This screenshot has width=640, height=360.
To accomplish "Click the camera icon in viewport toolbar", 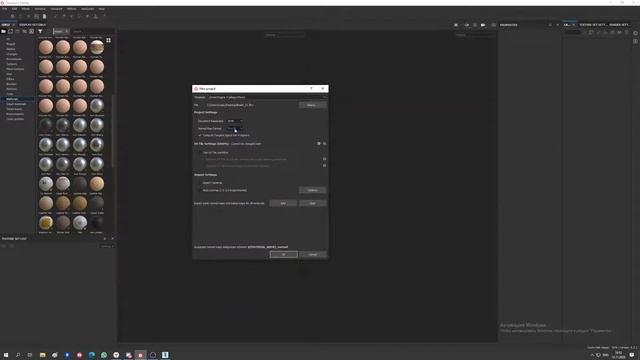I will [x=483, y=25].
